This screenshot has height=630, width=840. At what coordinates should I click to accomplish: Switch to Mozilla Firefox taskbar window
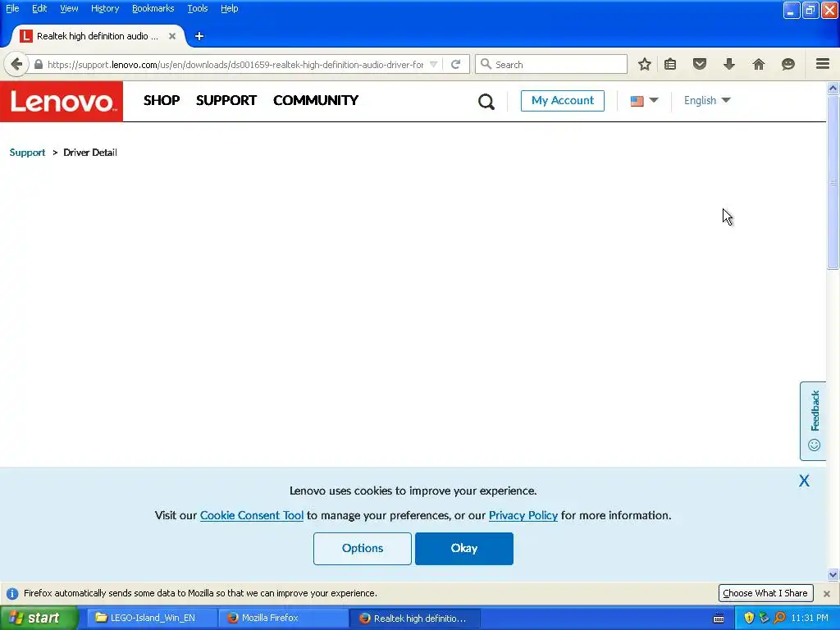coord(283,618)
